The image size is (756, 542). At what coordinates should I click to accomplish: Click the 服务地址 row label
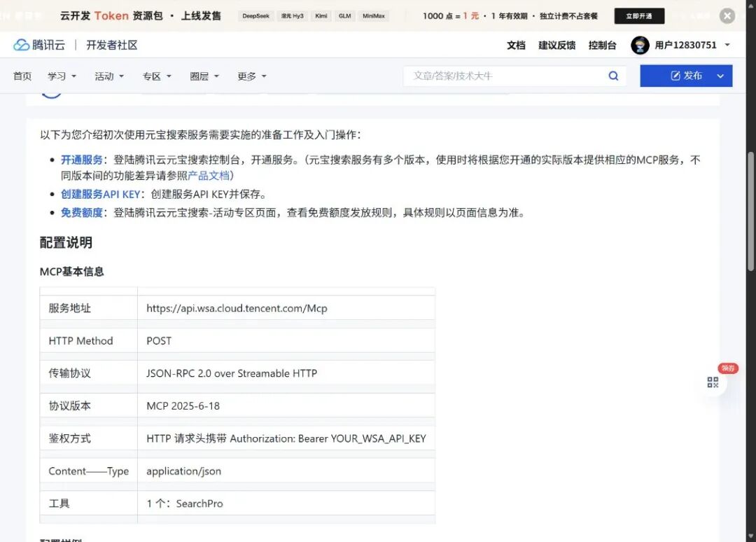pos(70,308)
